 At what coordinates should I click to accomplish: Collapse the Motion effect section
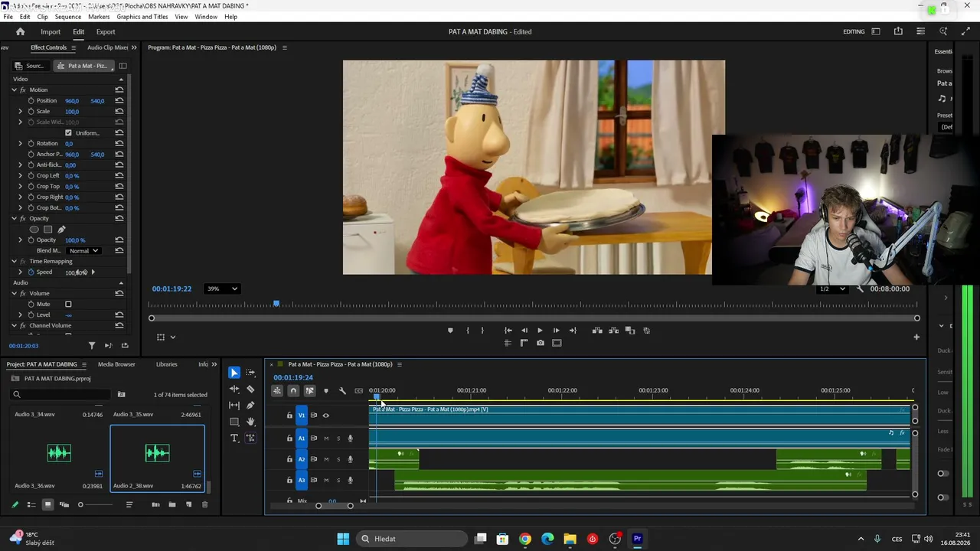click(14, 90)
